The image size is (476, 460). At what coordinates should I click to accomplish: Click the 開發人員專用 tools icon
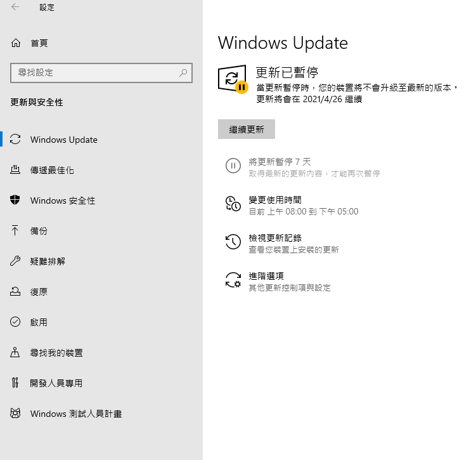15,383
